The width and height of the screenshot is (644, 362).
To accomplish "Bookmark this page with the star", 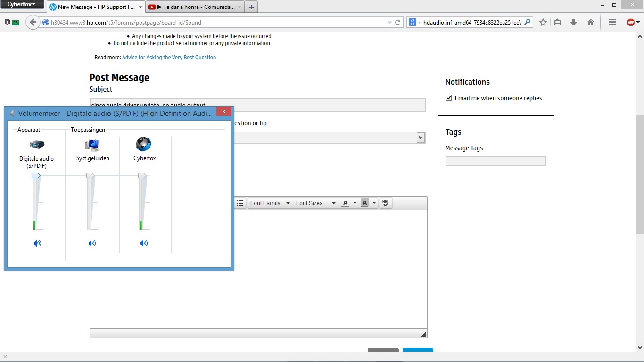I will (x=543, y=22).
